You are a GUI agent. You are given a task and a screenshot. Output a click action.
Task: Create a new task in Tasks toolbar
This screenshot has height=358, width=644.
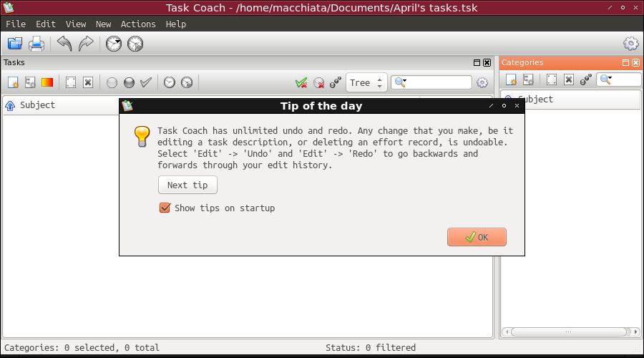click(13, 82)
